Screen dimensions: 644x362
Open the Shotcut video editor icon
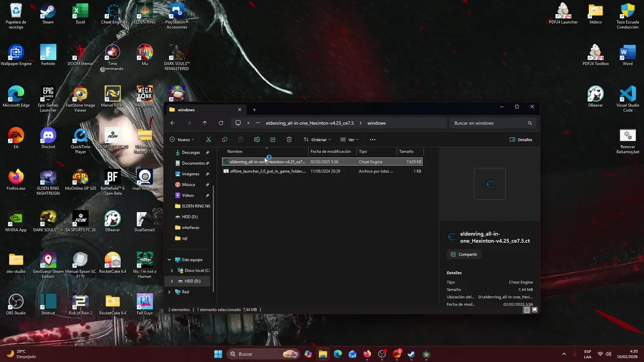coord(48,305)
